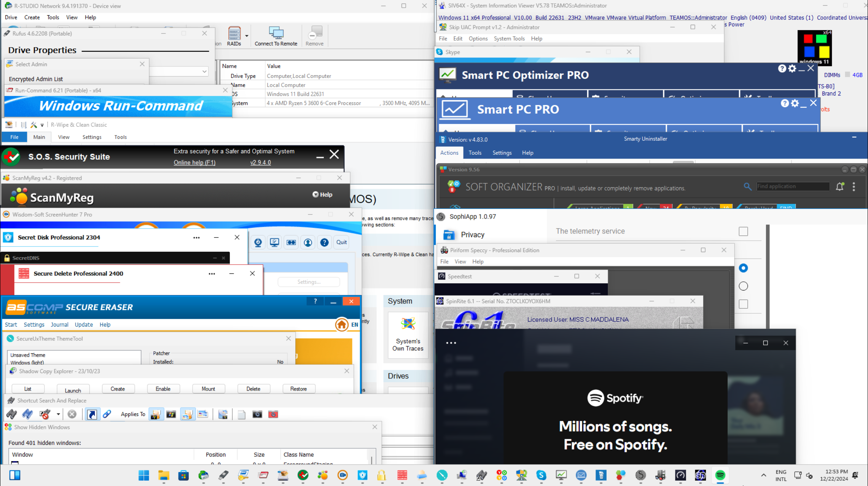Toggle the third Applies To filter icon
The height and width of the screenshot is (486, 868).
187,414
